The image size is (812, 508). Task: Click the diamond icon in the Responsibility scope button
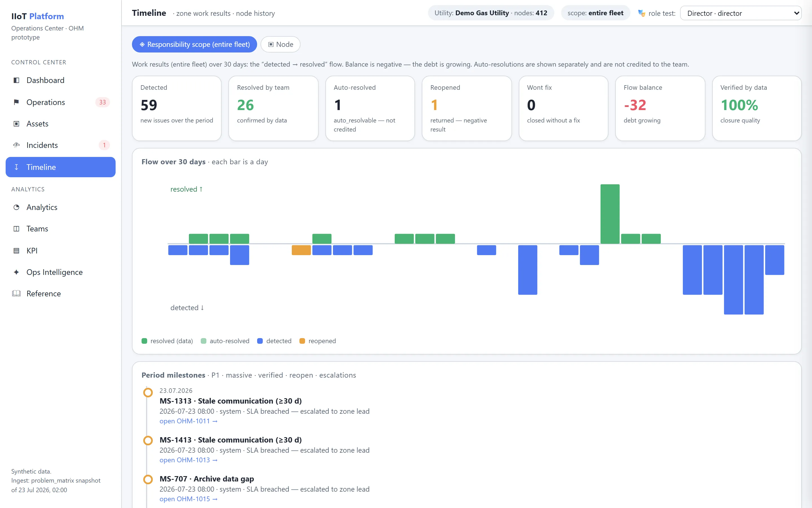tap(142, 44)
